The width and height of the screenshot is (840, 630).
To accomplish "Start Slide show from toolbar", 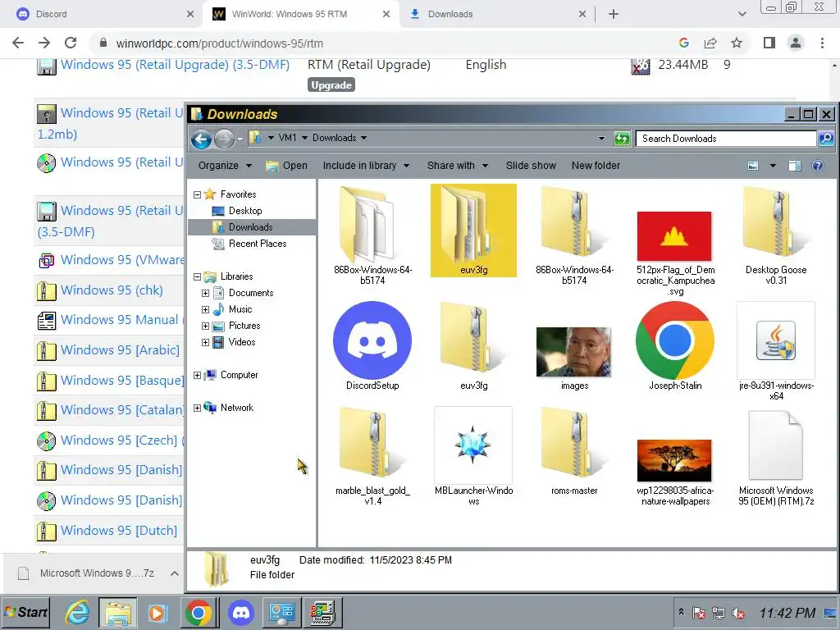I will point(531,166).
